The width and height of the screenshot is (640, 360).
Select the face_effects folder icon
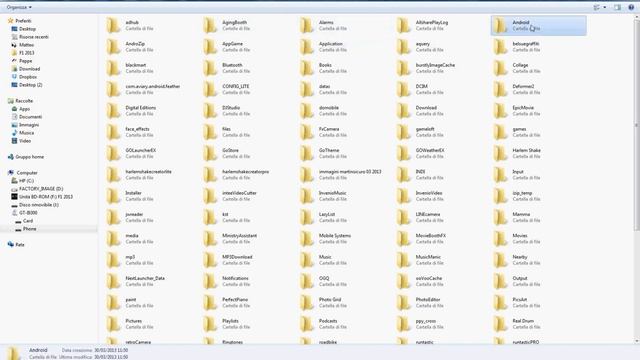[113, 132]
